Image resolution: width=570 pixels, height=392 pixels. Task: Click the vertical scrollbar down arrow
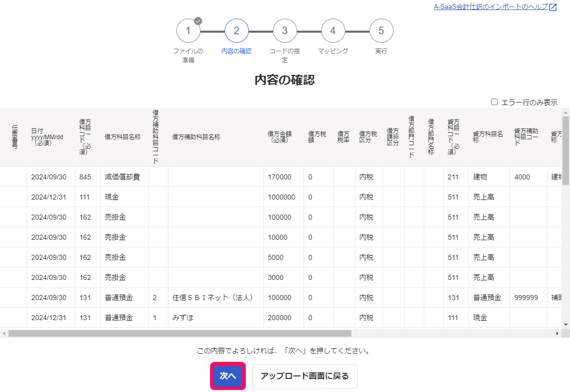[565, 325]
